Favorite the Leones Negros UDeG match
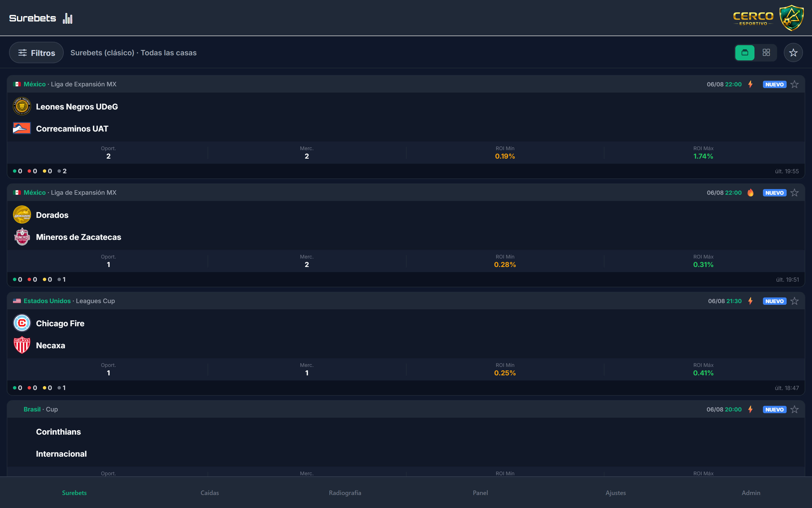812x508 pixels. 794,84
